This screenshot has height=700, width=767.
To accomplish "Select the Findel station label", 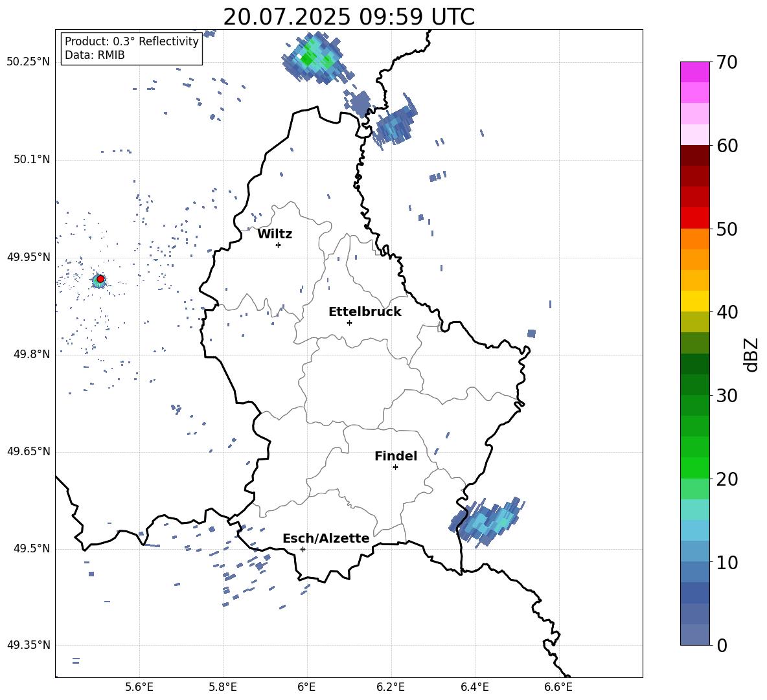I will point(396,456).
